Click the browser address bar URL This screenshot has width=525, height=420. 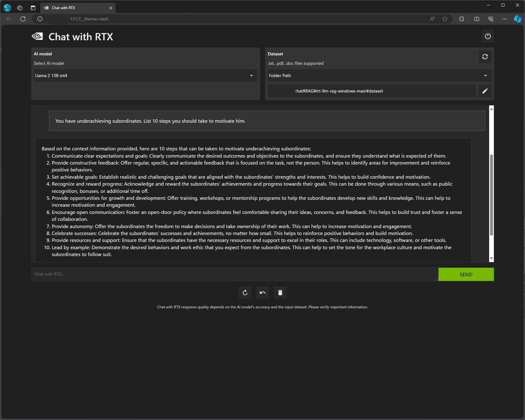(89, 19)
